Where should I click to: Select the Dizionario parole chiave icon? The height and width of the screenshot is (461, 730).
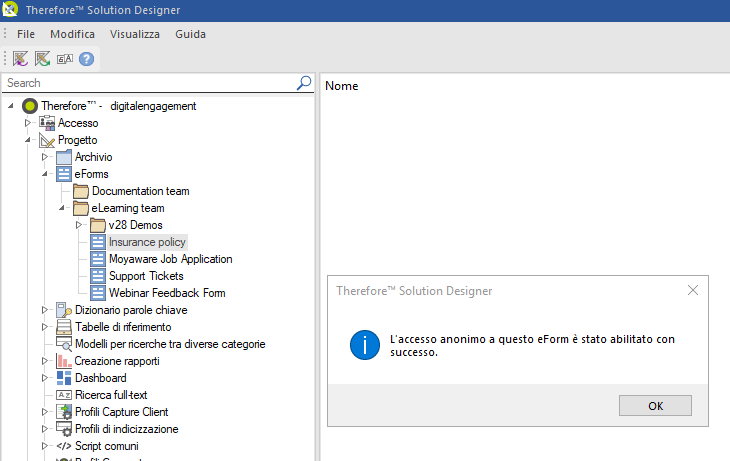click(64, 310)
